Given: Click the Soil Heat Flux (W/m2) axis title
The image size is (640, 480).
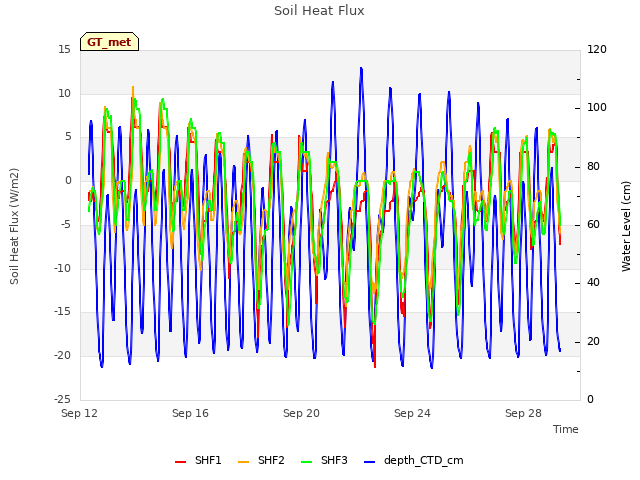Looking at the screenshot, I should coord(15,226).
